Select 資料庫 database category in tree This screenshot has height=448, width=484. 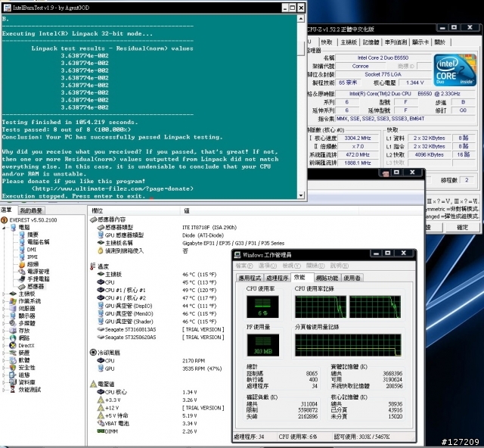click(x=26, y=382)
